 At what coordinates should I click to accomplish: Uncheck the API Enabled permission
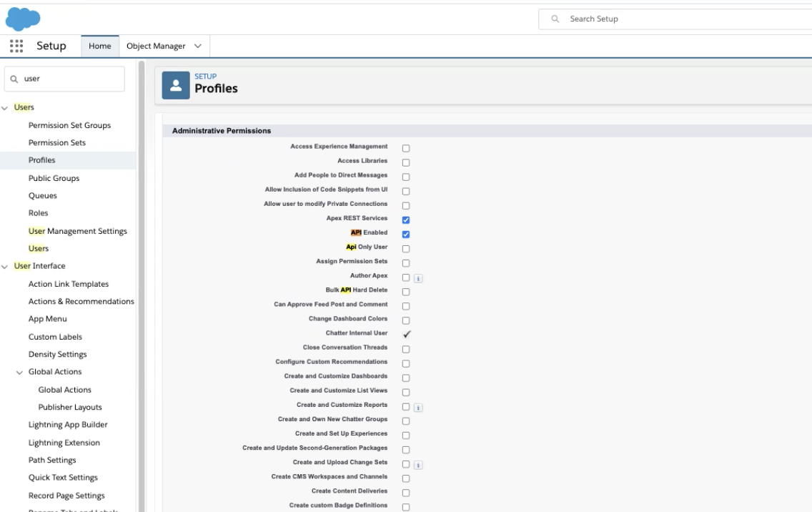(x=406, y=235)
